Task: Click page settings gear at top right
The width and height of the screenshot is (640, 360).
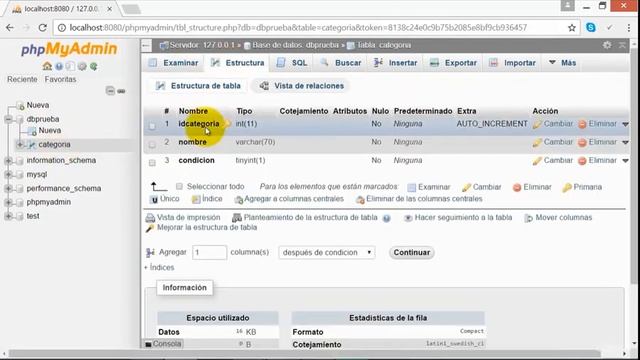Action: (x=607, y=45)
